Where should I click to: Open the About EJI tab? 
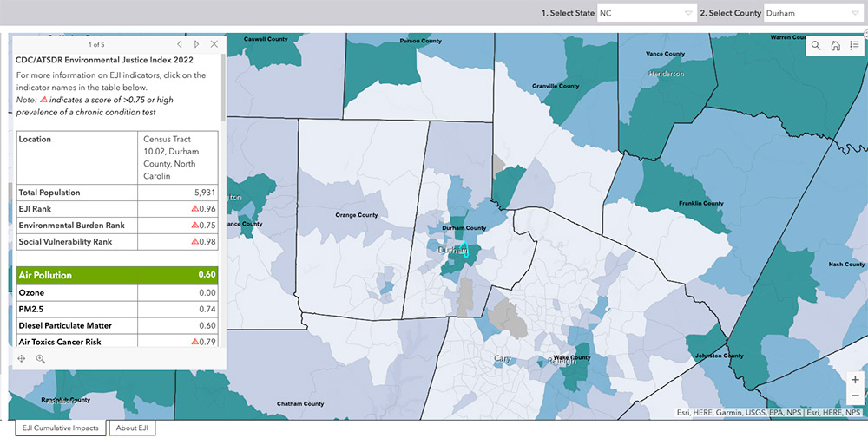click(x=132, y=428)
